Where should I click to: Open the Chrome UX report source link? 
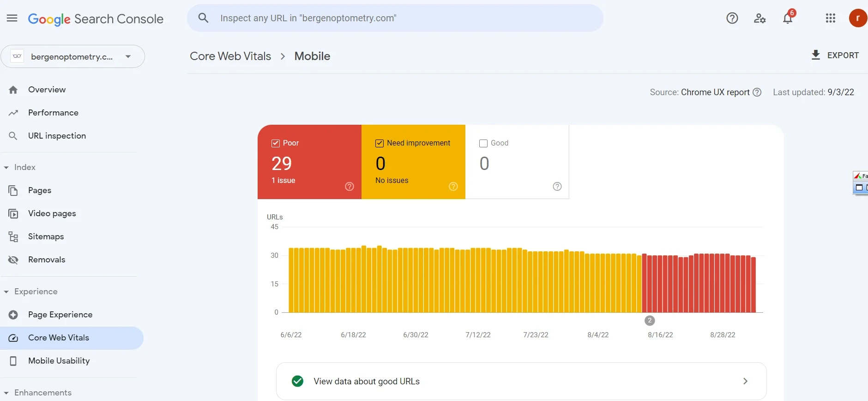click(715, 92)
